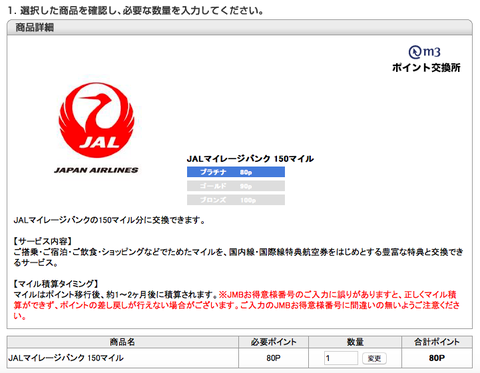Click the 【マイル積算タイミング】 heading
Screen dimensions: 480x373
click(x=56, y=284)
